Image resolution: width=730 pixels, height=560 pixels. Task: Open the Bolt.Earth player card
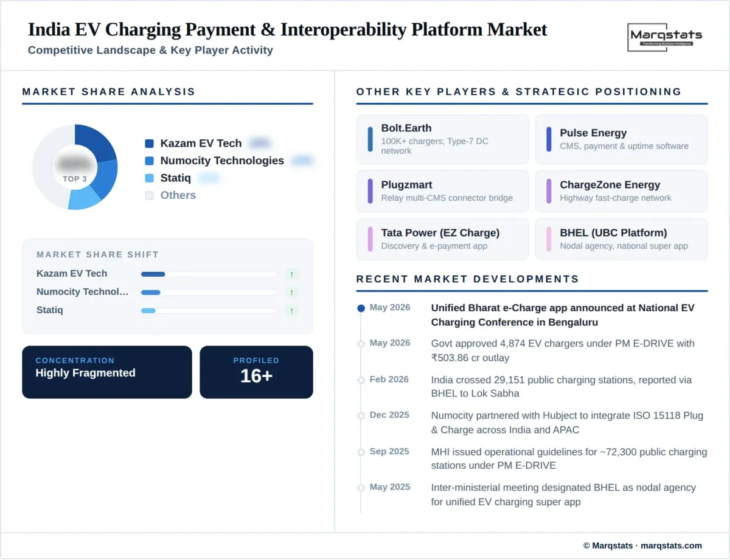[443, 139]
